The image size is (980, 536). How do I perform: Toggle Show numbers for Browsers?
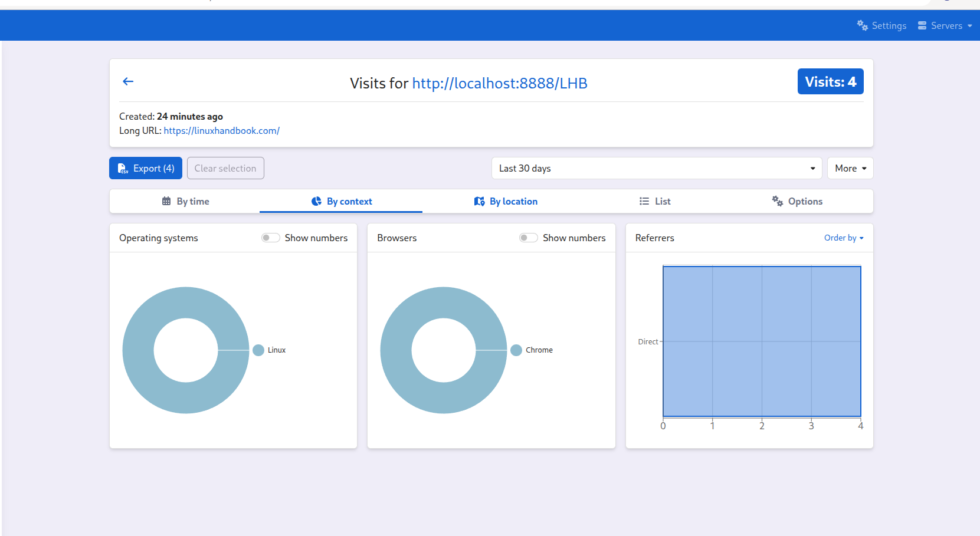pos(529,238)
